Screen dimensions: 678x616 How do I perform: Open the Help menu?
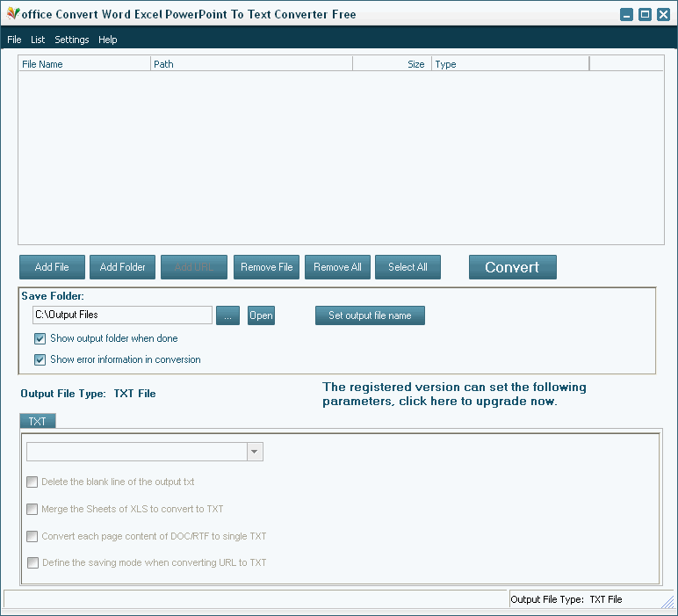(108, 40)
